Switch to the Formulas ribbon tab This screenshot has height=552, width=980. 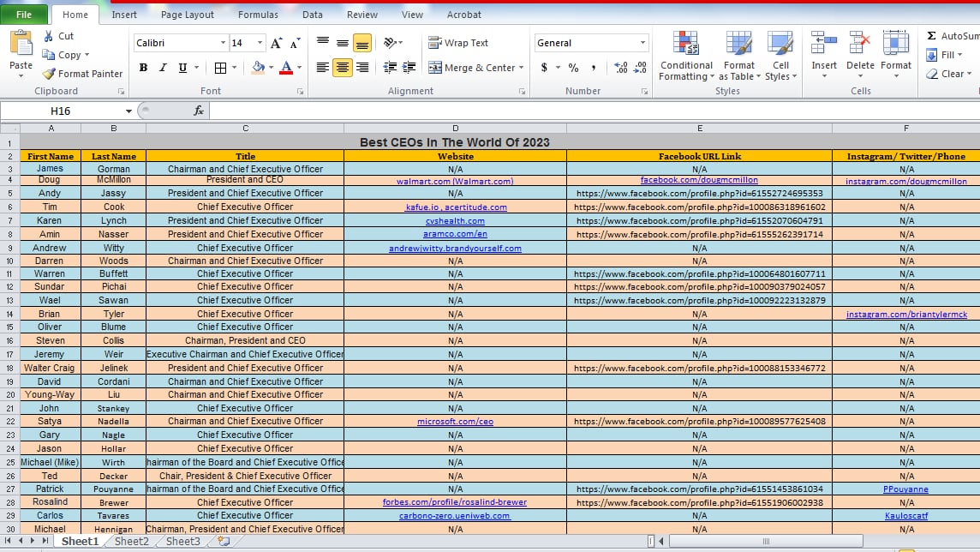tap(258, 15)
